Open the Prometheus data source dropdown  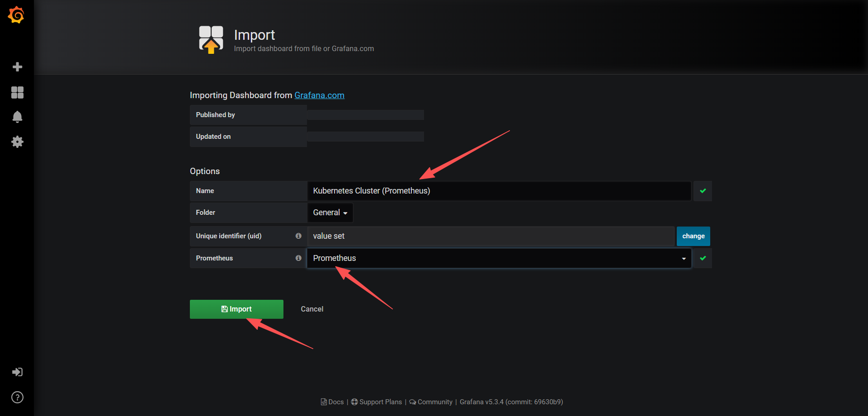499,258
